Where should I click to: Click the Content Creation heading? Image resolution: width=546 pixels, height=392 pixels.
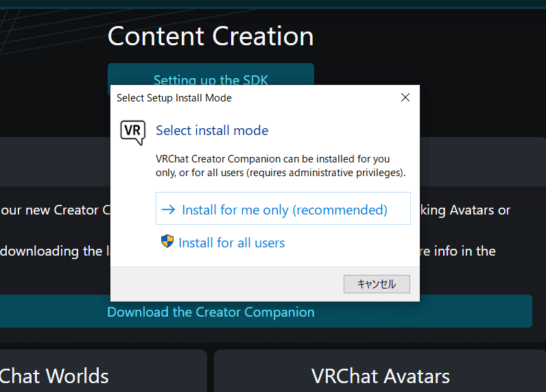click(211, 36)
